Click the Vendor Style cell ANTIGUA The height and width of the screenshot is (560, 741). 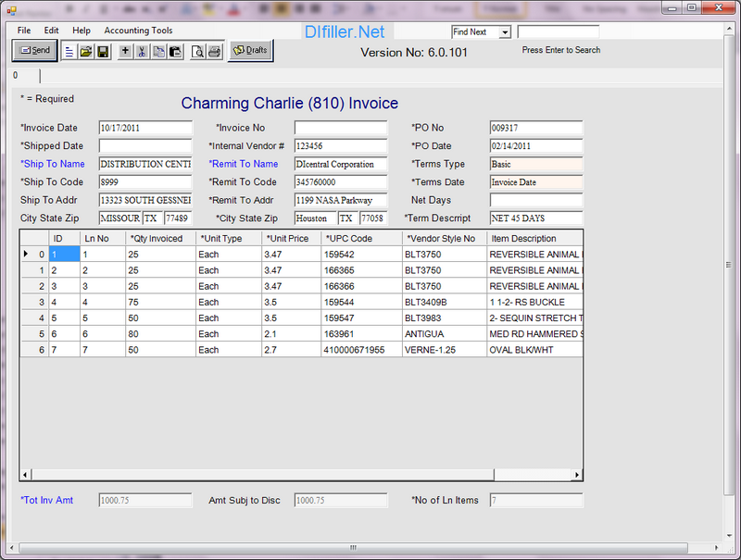[445, 334]
